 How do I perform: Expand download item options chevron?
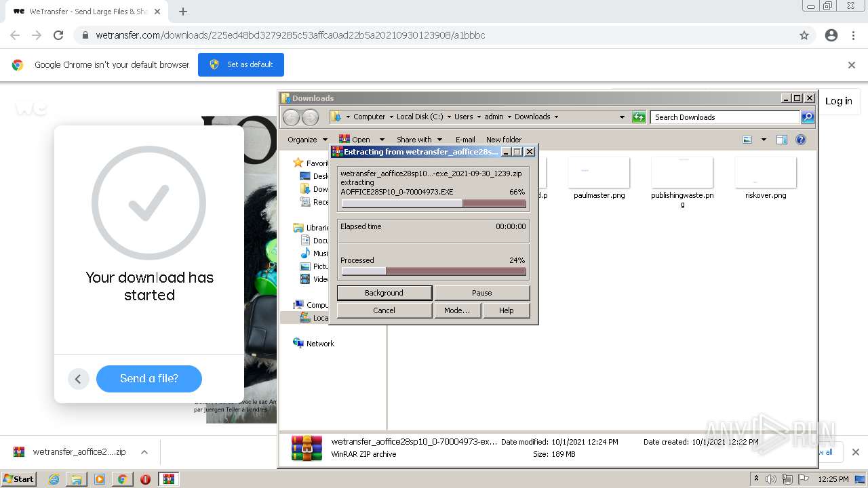point(144,452)
